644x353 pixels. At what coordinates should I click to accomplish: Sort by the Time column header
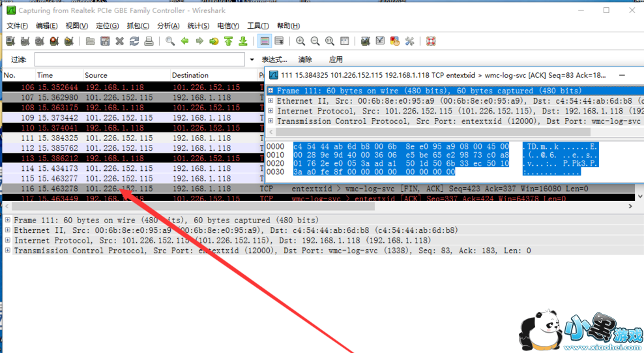pyautogui.click(x=59, y=75)
